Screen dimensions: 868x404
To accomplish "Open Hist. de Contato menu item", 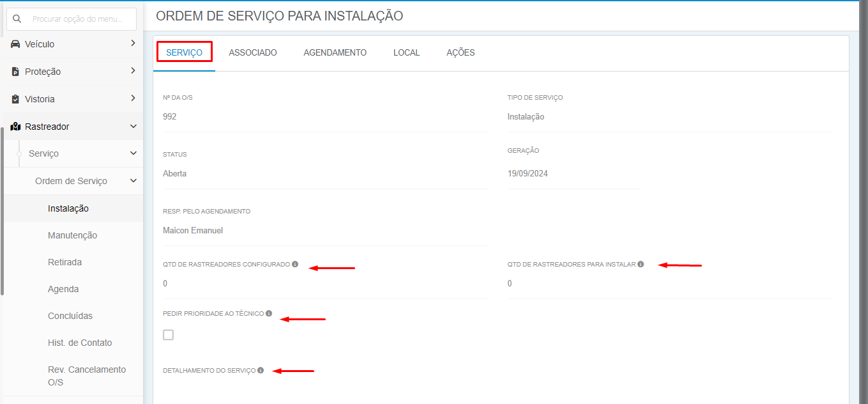I will pyautogui.click(x=80, y=343).
